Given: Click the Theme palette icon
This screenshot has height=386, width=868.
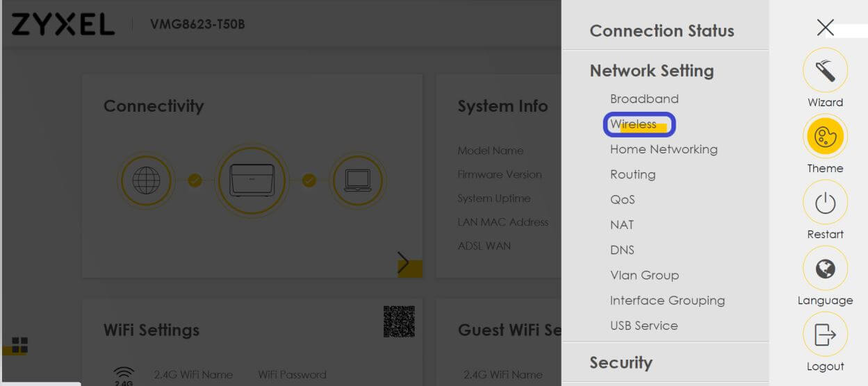Looking at the screenshot, I should coord(825,136).
